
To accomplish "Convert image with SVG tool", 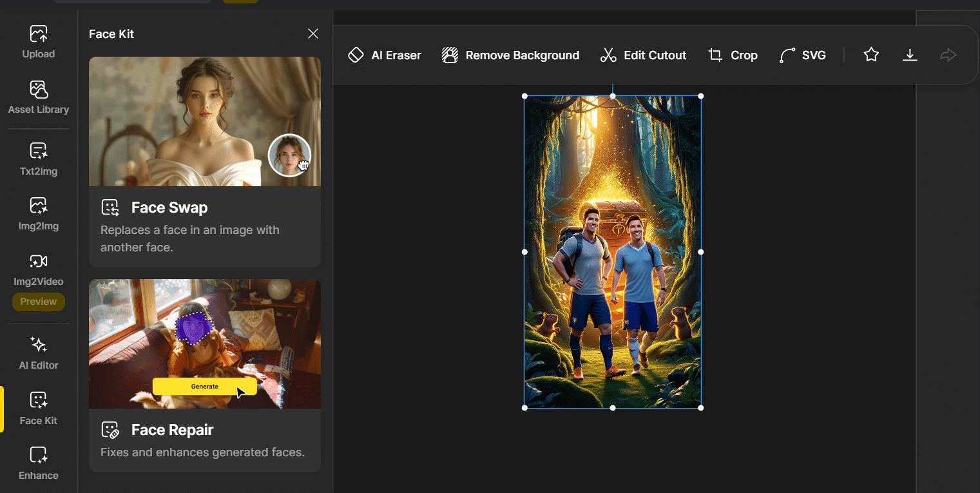I will click(x=802, y=55).
